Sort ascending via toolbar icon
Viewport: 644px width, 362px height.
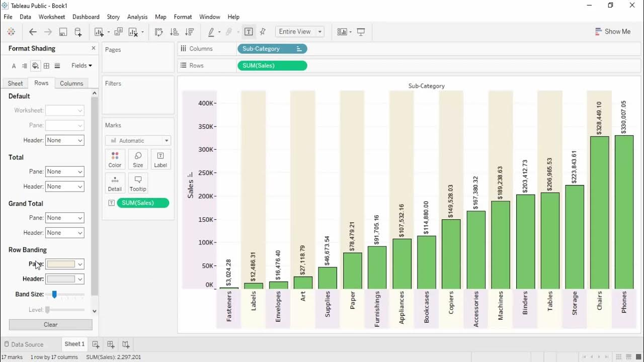pos(174,32)
